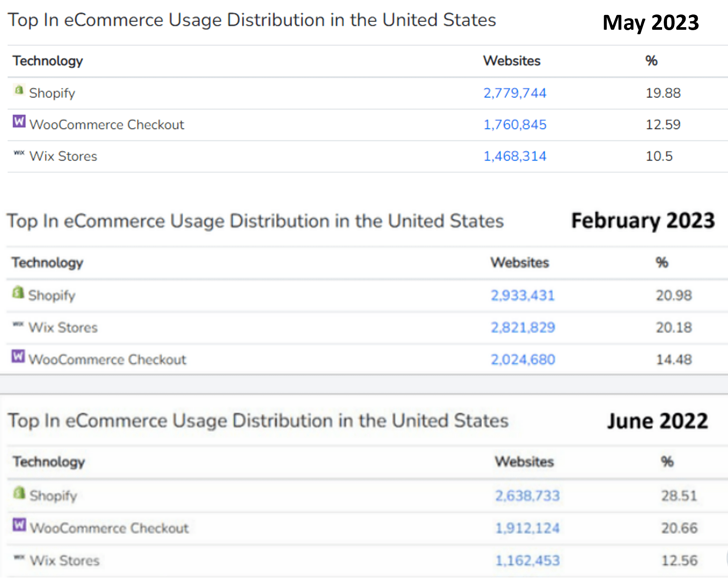This screenshot has width=728, height=579.
Task: Select Wix Stores name in February 2023 table
Action: 63,327
